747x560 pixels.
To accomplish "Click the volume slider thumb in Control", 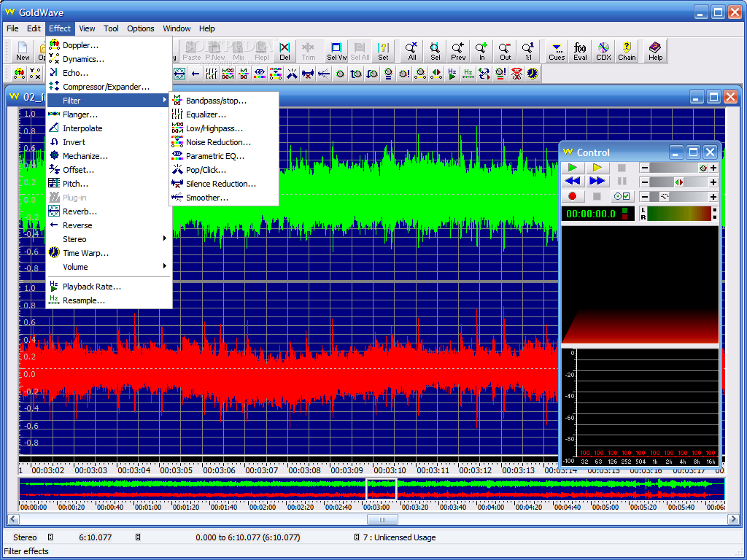I will click(703, 168).
